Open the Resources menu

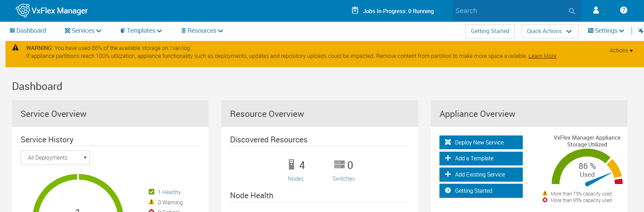point(202,31)
